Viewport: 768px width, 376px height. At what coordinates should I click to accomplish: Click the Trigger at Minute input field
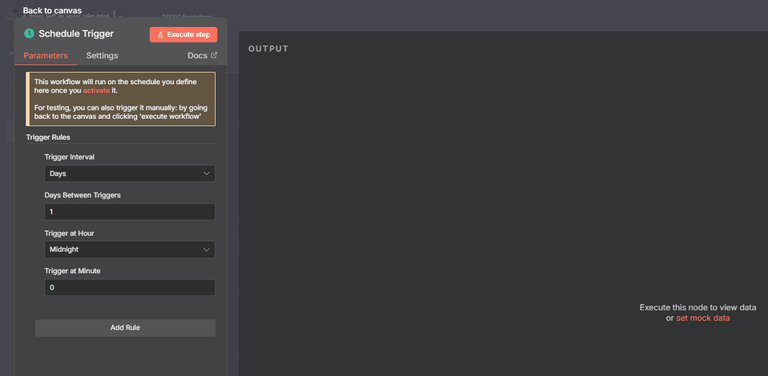[130, 287]
